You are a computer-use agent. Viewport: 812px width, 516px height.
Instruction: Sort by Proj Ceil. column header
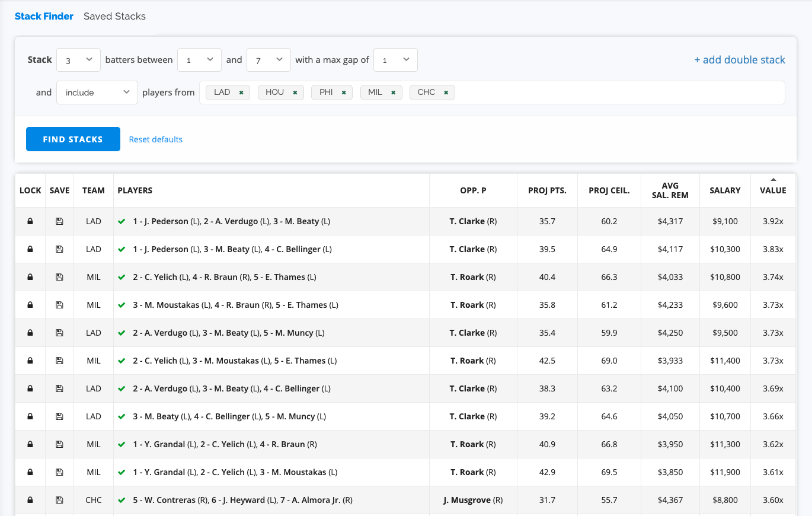(x=609, y=190)
